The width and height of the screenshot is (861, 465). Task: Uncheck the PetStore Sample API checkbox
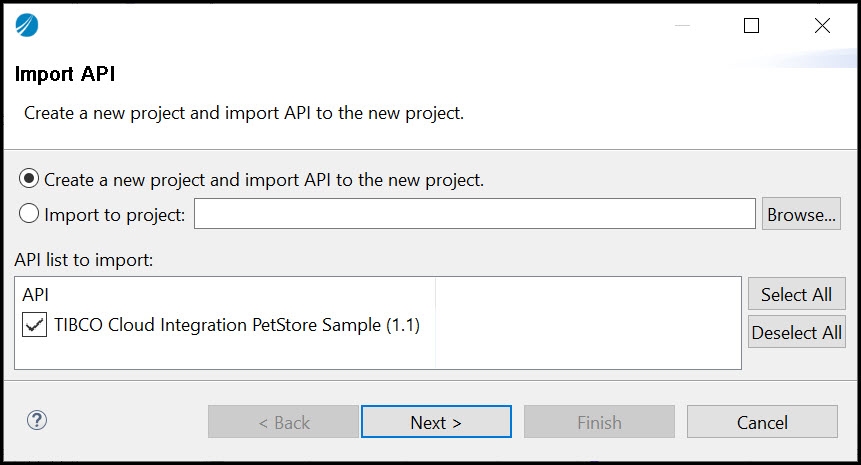[x=35, y=324]
